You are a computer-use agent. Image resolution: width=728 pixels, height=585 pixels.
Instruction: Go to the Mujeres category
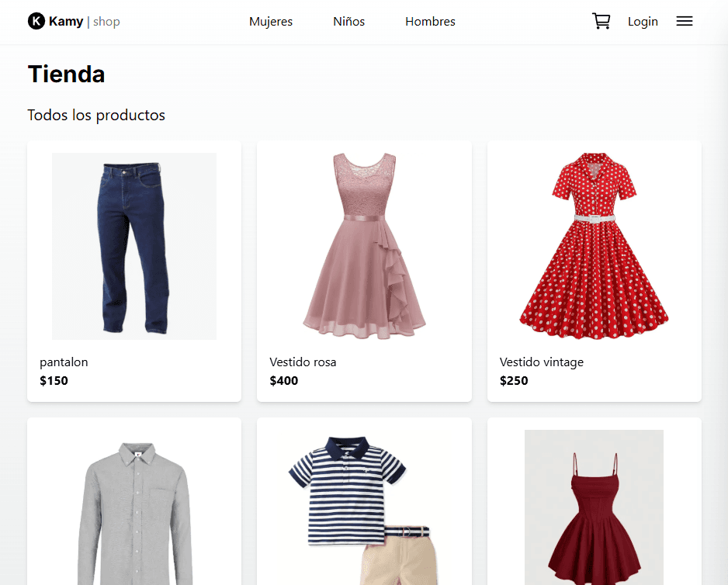271,22
